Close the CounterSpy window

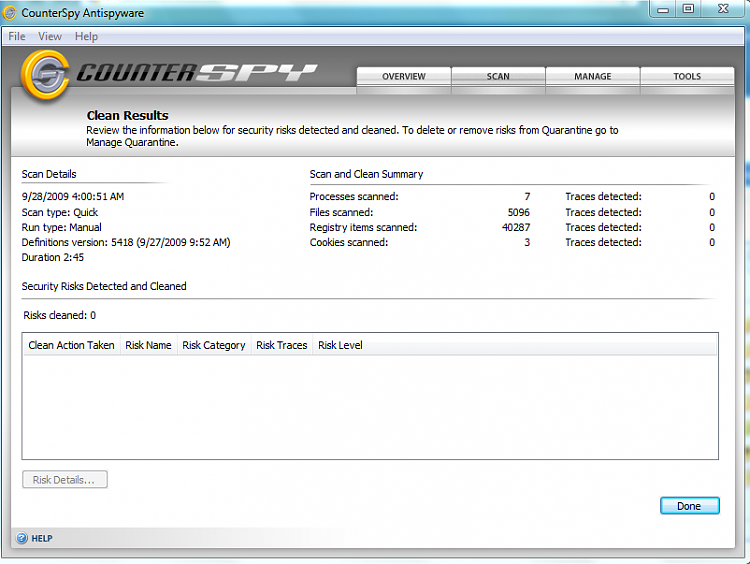click(x=723, y=9)
